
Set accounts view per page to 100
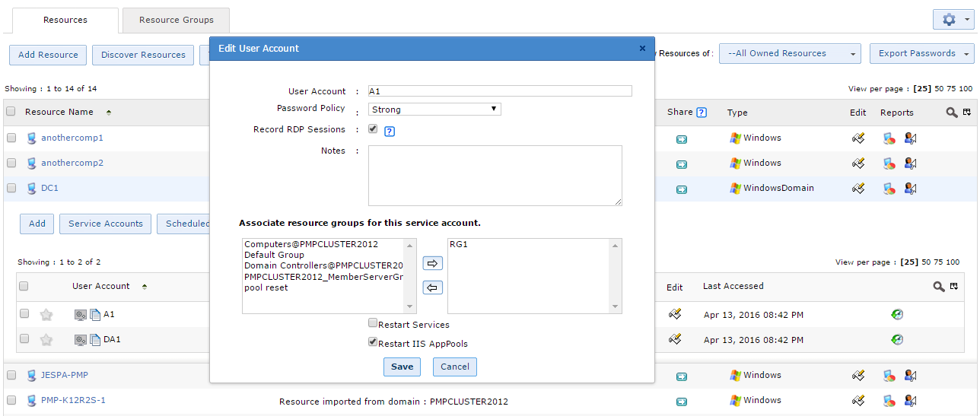click(x=953, y=262)
